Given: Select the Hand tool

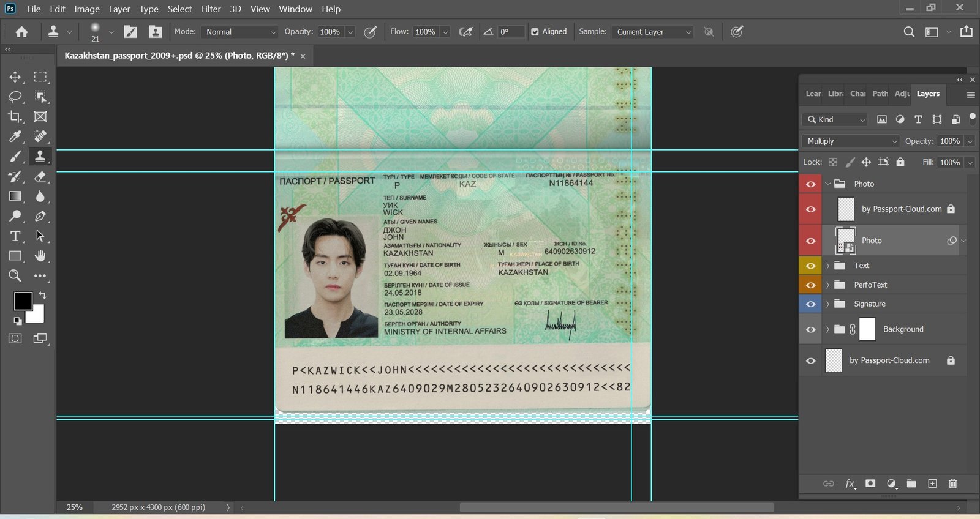Looking at the screenshot, I should [x=40, y=256].
